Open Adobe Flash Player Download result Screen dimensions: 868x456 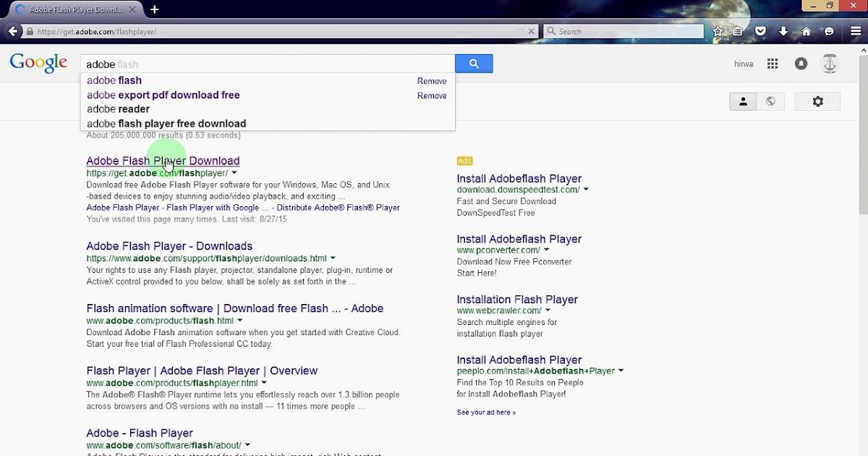click(x=163, y=161)
